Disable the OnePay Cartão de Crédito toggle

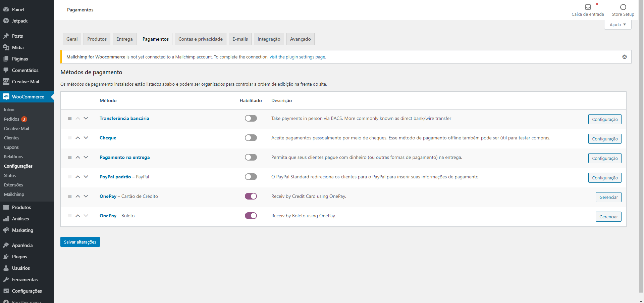(251, 196)
